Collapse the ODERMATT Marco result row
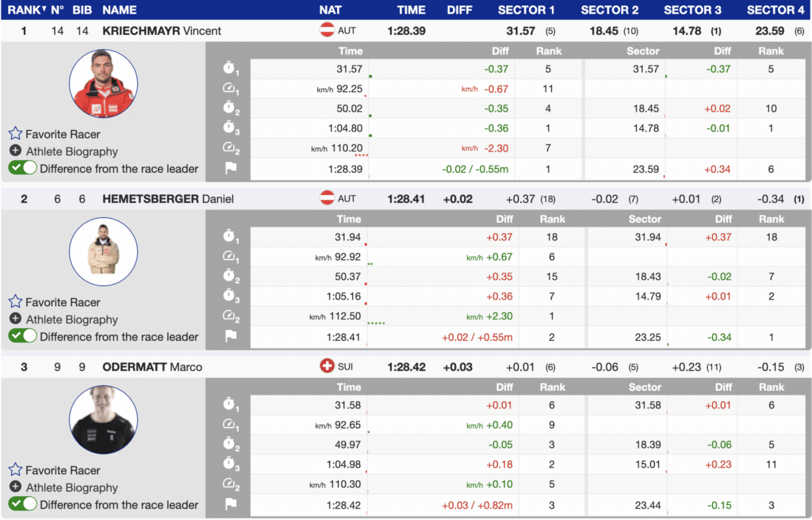Viewport: 812px width, 520px height. click(x=152, y=367)
